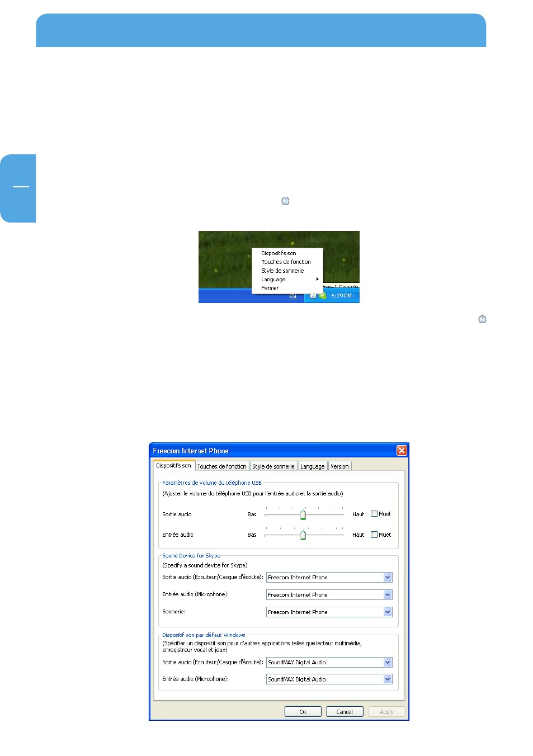The image size is (533, 756).
Task: Click the Entrée audio volume slider thumb
Action: coord(303,535)
